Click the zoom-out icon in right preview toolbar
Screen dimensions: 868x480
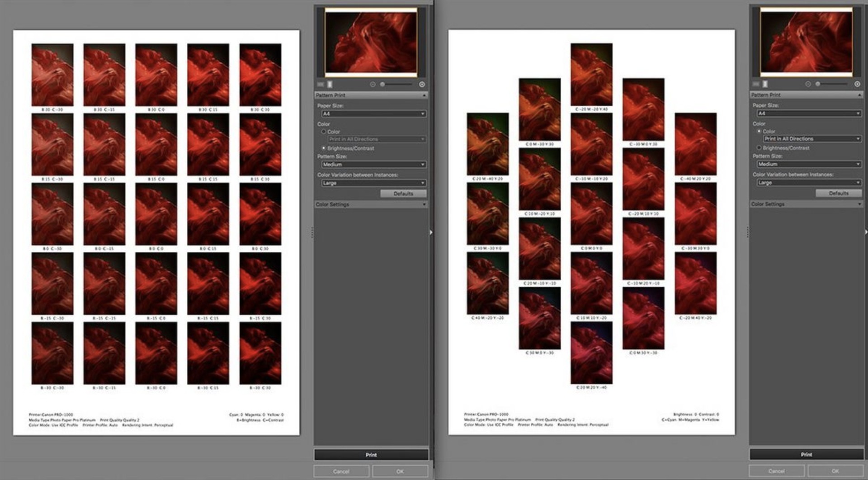pos(807,84)
